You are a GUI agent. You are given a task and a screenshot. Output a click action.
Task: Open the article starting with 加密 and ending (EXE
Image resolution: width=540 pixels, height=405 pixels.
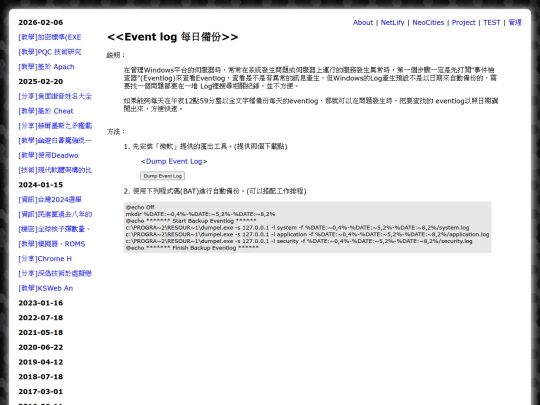coord(50,37)
